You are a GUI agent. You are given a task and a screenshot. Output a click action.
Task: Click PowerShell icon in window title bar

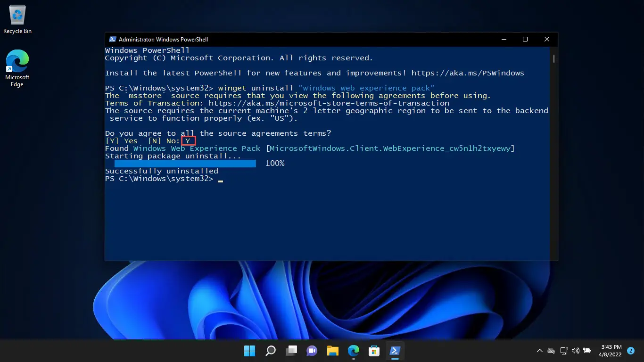pos(113,40)
